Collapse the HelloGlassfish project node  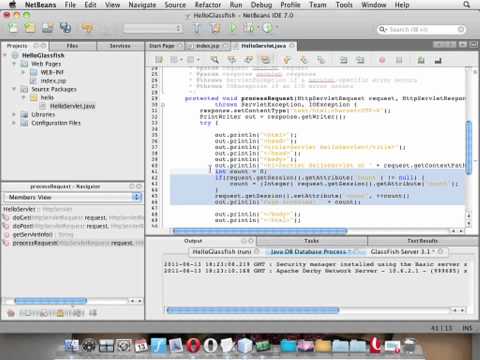[x=5, y=55]
